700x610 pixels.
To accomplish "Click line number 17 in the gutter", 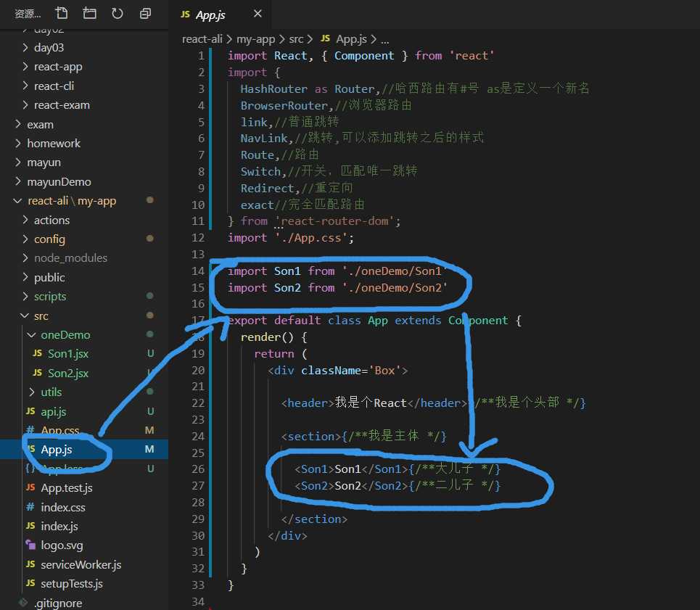I will pyautogui.click(x=198, y=321).
